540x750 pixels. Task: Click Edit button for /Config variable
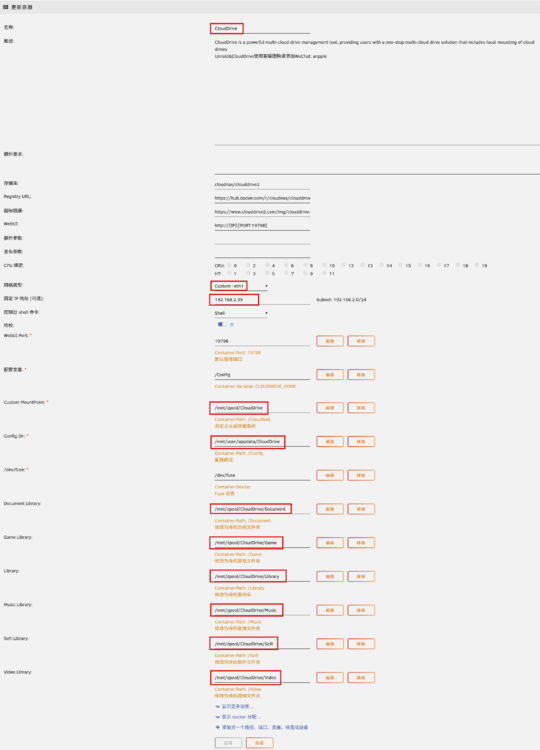click(330, 375)
